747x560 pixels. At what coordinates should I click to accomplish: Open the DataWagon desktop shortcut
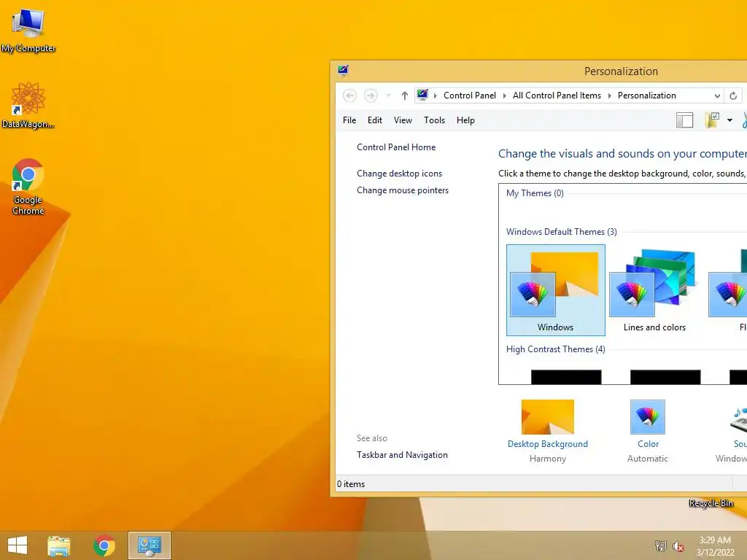tap(28, 105)
